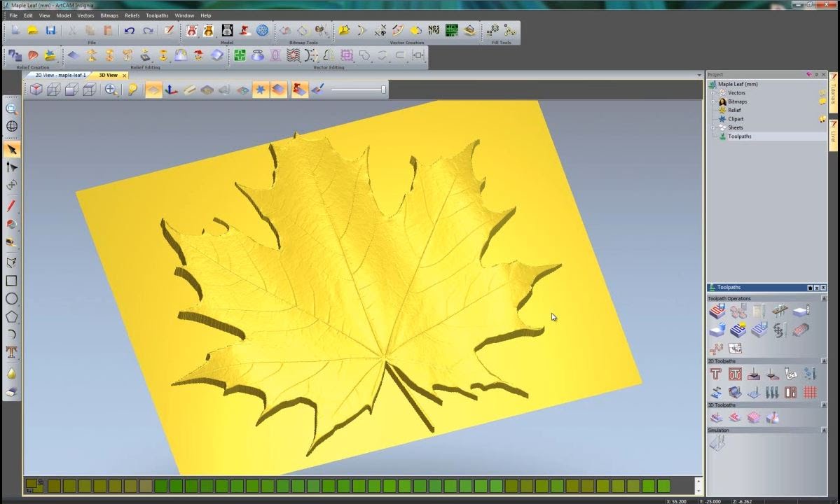840x504 pixels.
Task: Click the palette scroll down arrow
Action: tap(698, 491)
